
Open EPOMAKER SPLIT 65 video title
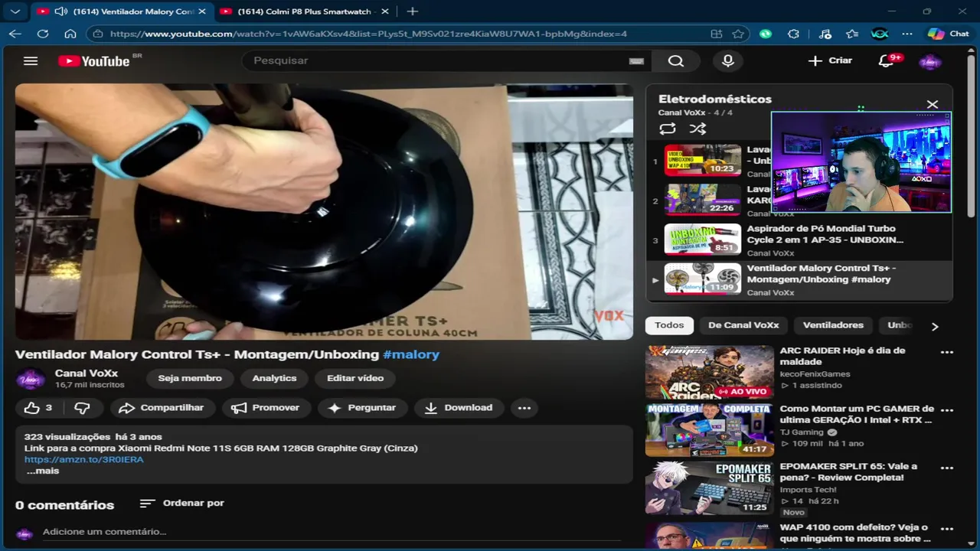848,471
